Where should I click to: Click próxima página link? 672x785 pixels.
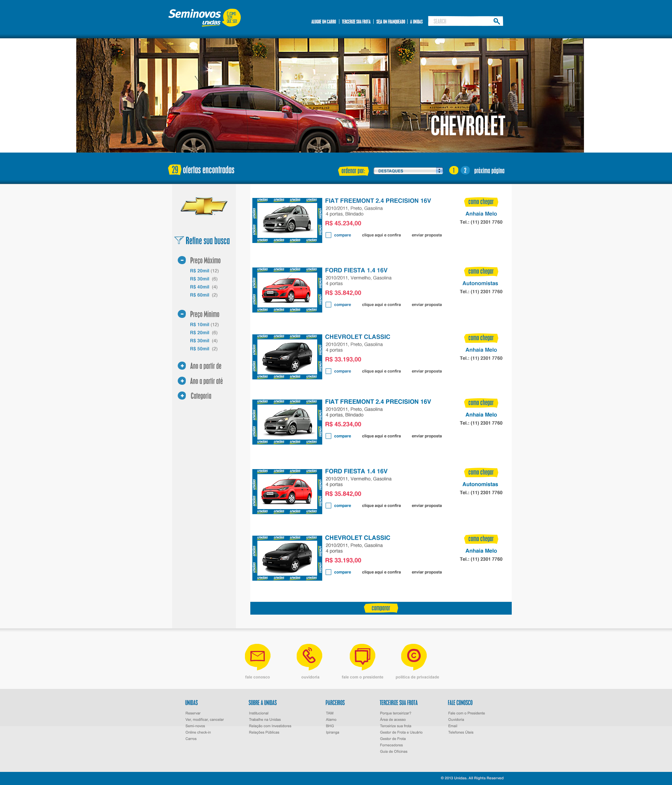click(489, 171)
